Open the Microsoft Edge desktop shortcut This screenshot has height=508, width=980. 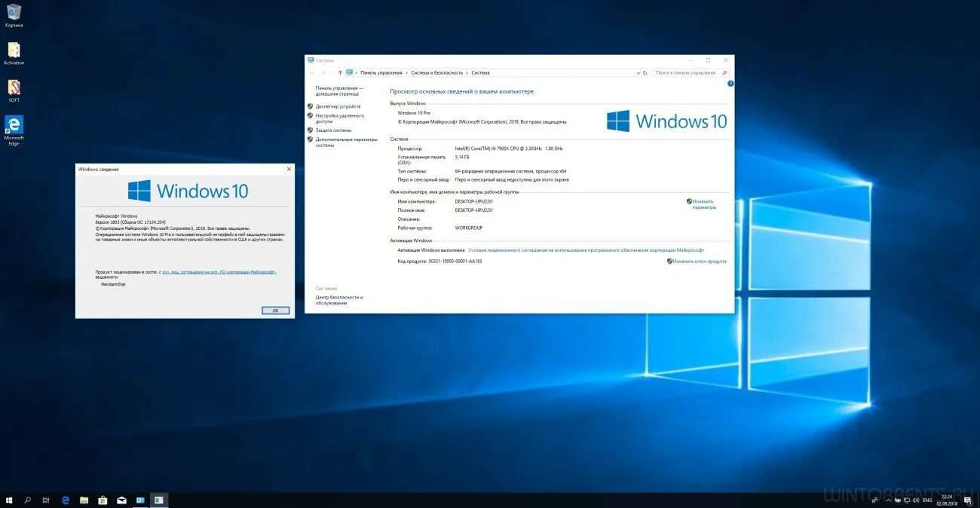pyautogui.click(x=14, y=130)
